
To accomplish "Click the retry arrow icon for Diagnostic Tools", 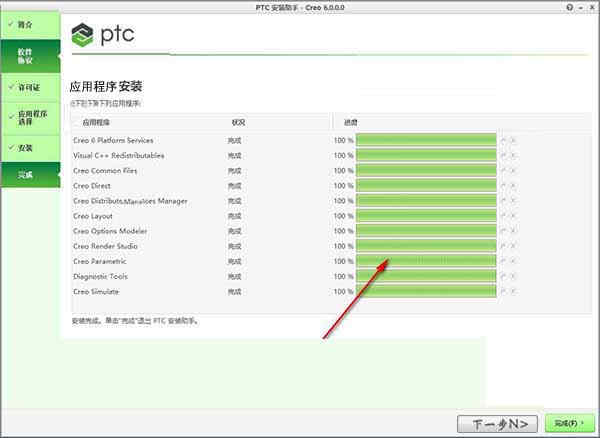I will pyautogui.click(x=504, y=277).
